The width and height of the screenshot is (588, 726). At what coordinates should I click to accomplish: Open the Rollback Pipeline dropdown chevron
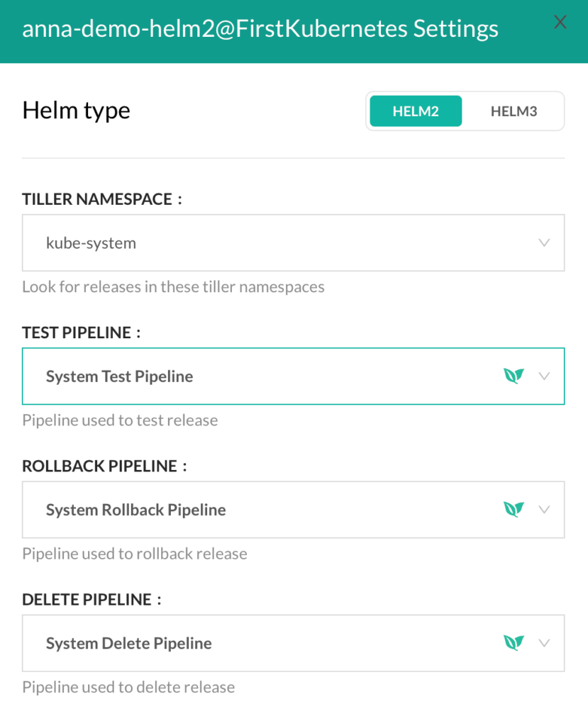point(544,509)
